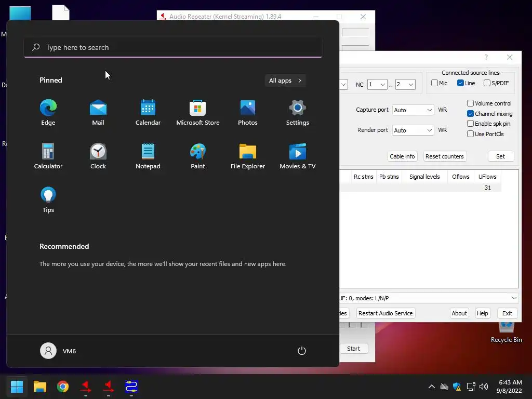This screenshot has height=399, width=532.
Task: Open the VM6 user account menu
Action: coord(58,351)
